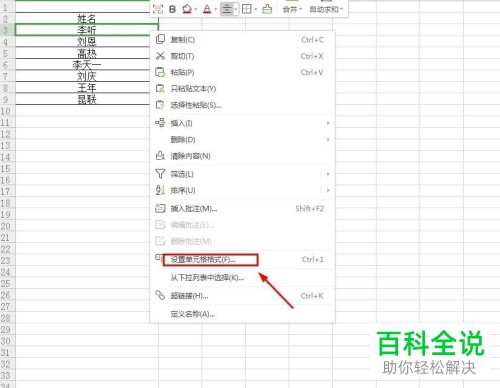The height and width of the screenshot is (388, 500).
Task: Open the borders dropdown arrow
Action: (x=256, y=9)
